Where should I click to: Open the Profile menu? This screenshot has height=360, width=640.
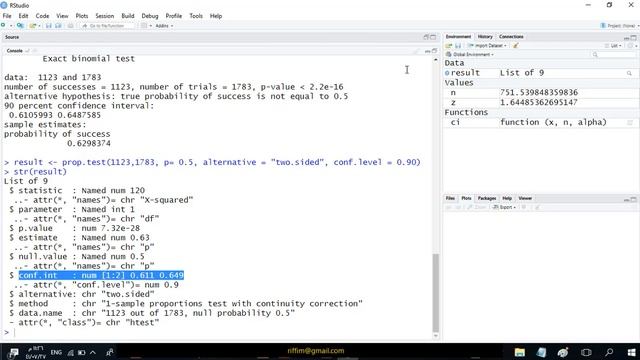click(x=173, y=16)
